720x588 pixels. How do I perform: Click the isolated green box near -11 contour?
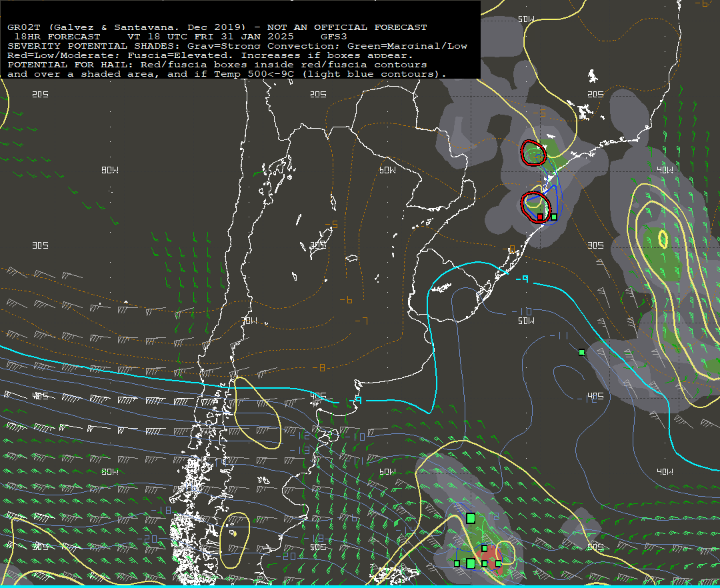[x=582, y=352]
